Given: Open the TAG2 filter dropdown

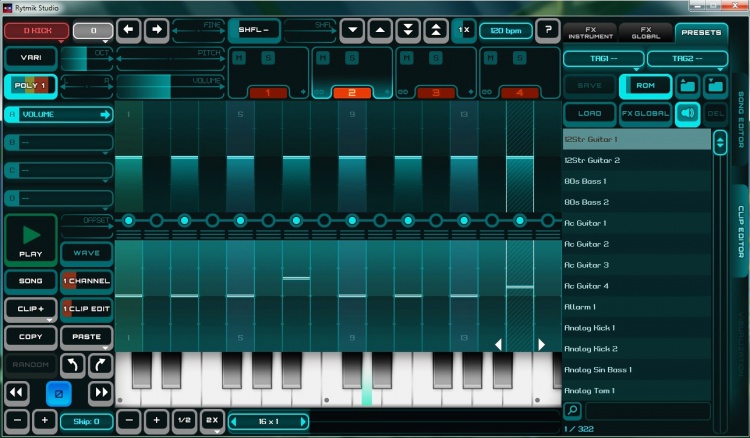Looking at the screenshot, I should coord(687,59).
